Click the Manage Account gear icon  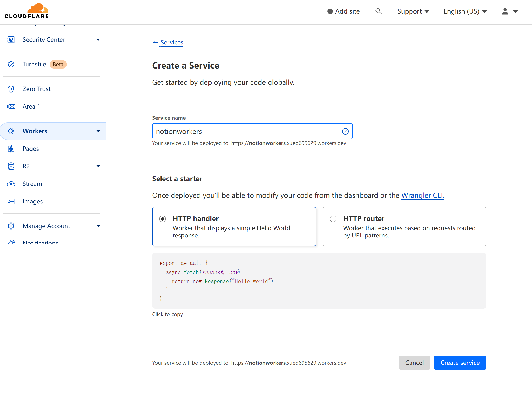click(11, 226)
